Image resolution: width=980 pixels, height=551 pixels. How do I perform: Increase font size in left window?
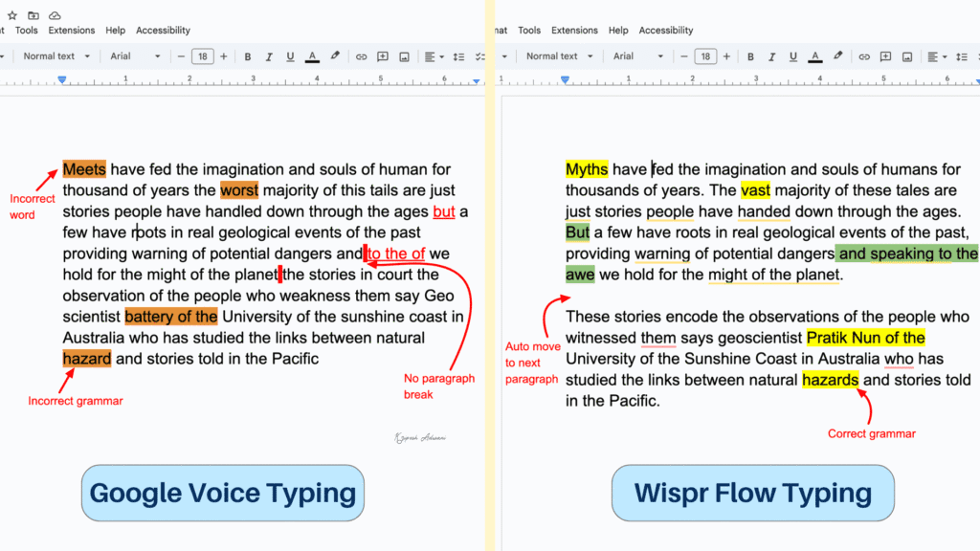(x=224, y=56)
